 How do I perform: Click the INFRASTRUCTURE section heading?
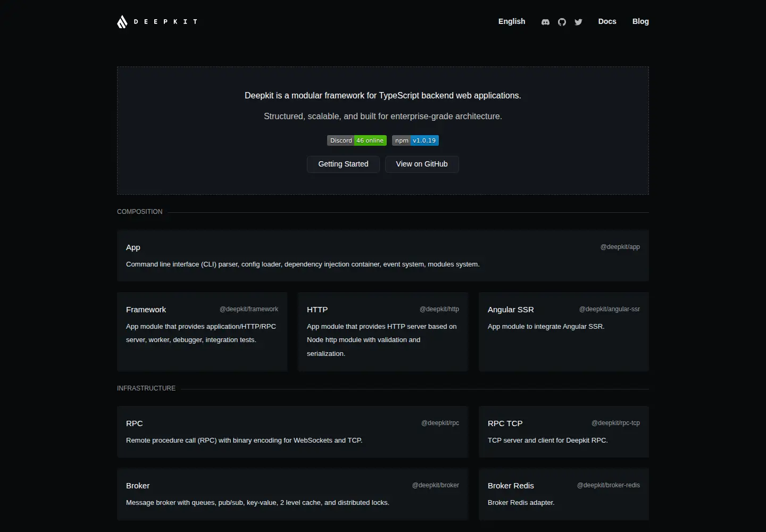pos(146,388)
